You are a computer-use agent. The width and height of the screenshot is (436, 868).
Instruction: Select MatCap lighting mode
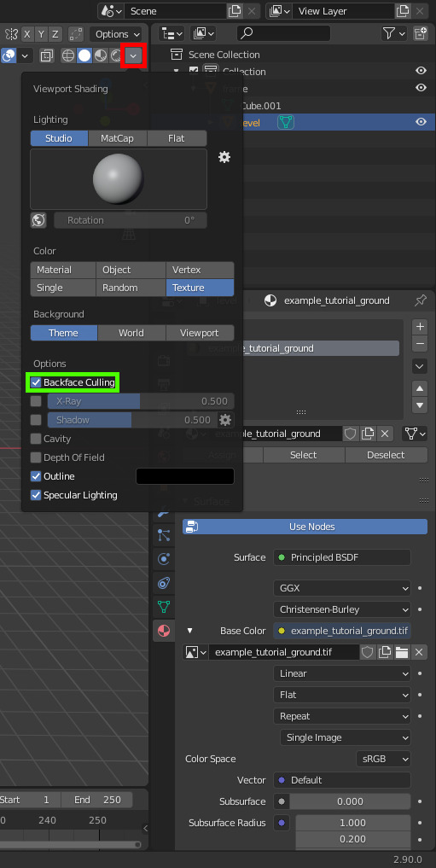click(117, 138)
